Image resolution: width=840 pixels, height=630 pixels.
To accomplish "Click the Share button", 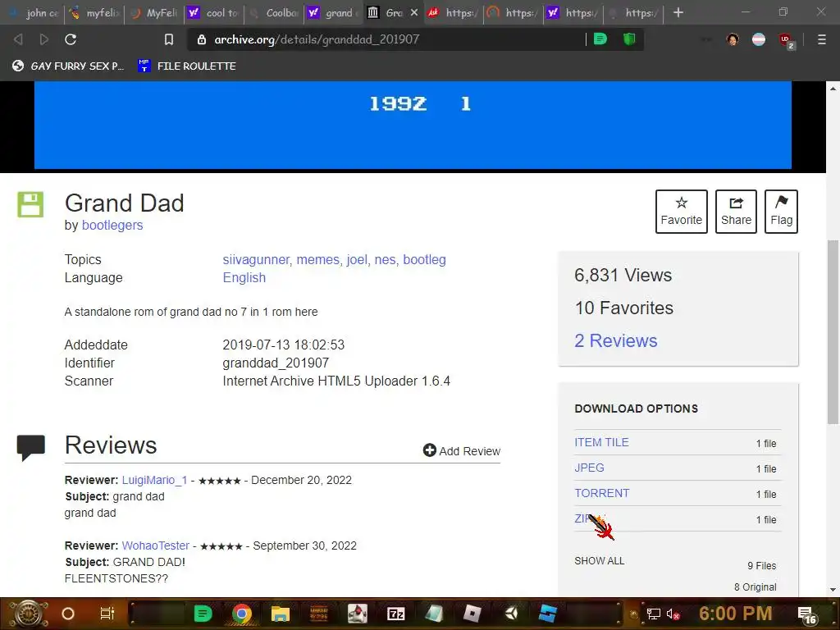I will 736,212.
